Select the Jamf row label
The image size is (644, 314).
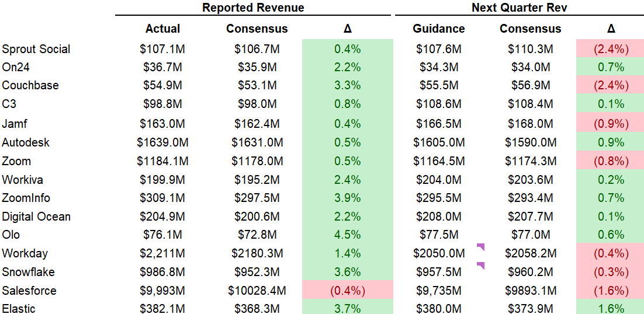[16, 123]
